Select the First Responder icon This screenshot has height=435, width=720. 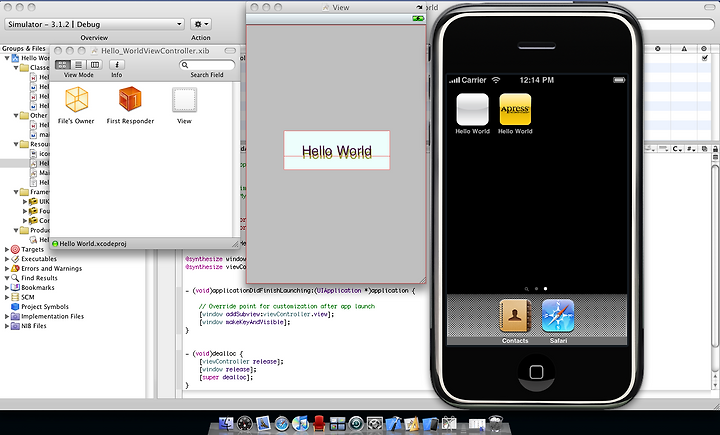[x=130, y=99]
